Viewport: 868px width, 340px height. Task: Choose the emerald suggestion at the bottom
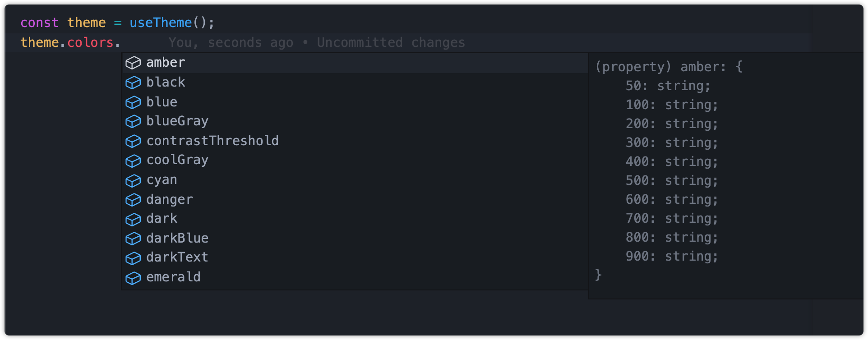(173, 277)
